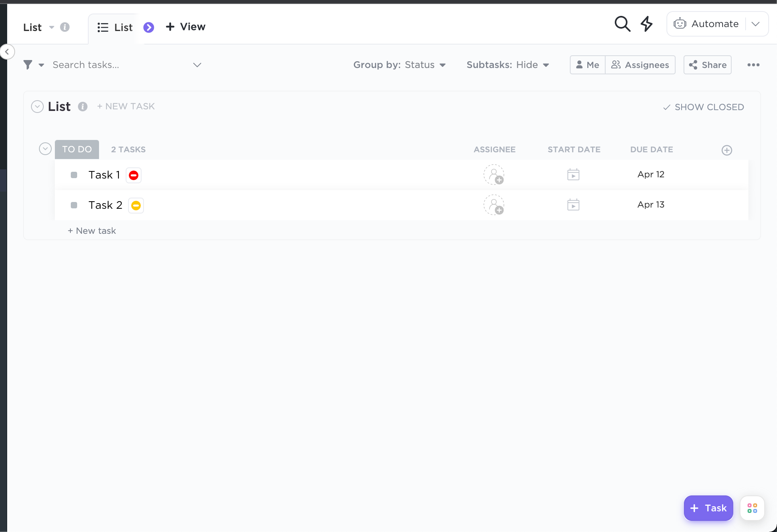Open Task 2

[x=105, y=205]
